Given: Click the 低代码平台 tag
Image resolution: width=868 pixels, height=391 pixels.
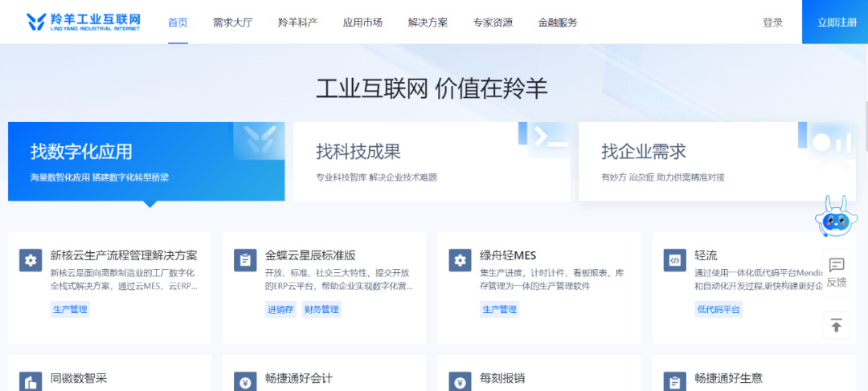Looking at the screenshot, I should [x=718, y=310].
